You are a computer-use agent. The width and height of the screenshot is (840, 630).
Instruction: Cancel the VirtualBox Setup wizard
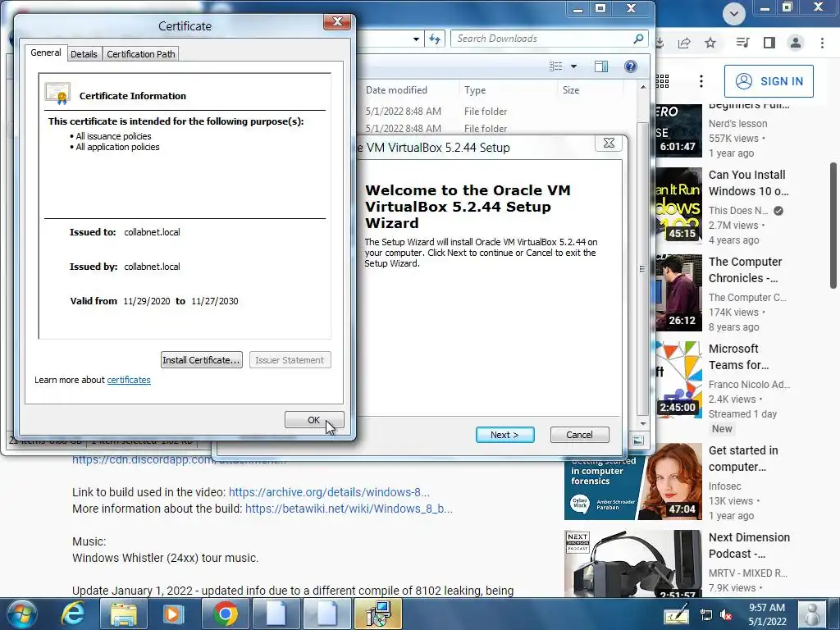tap(580, 435)
